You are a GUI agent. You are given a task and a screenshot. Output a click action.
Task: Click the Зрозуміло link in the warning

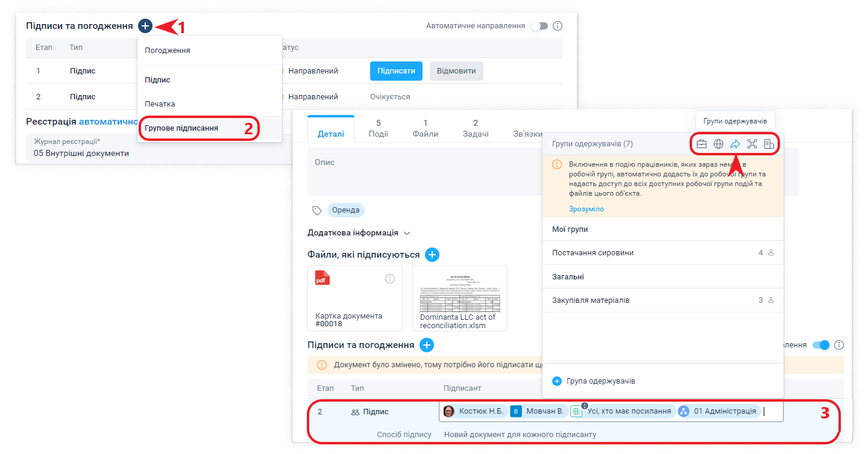tap(586, 209)
